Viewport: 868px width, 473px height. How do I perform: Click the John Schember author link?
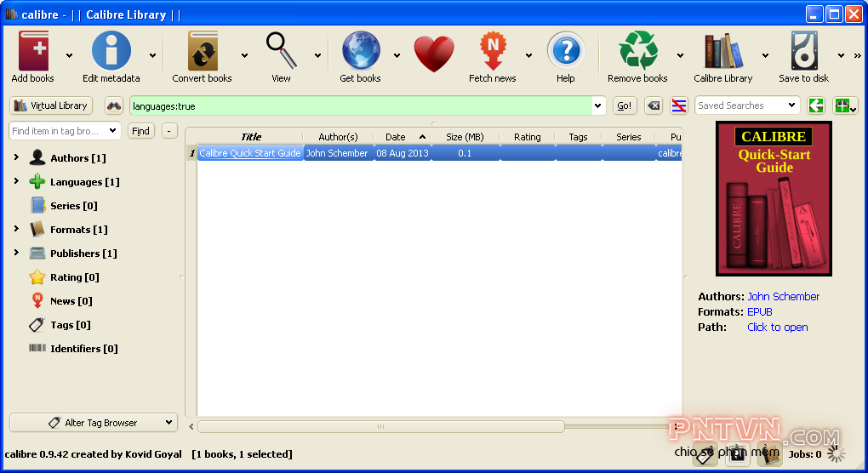[x=783, y=297]
